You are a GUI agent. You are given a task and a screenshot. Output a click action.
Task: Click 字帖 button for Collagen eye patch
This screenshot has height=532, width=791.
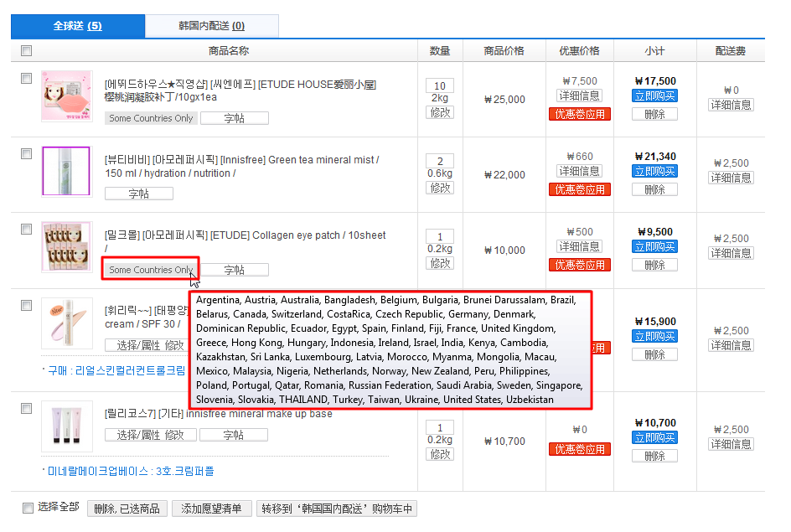click(x=235, y=270)
